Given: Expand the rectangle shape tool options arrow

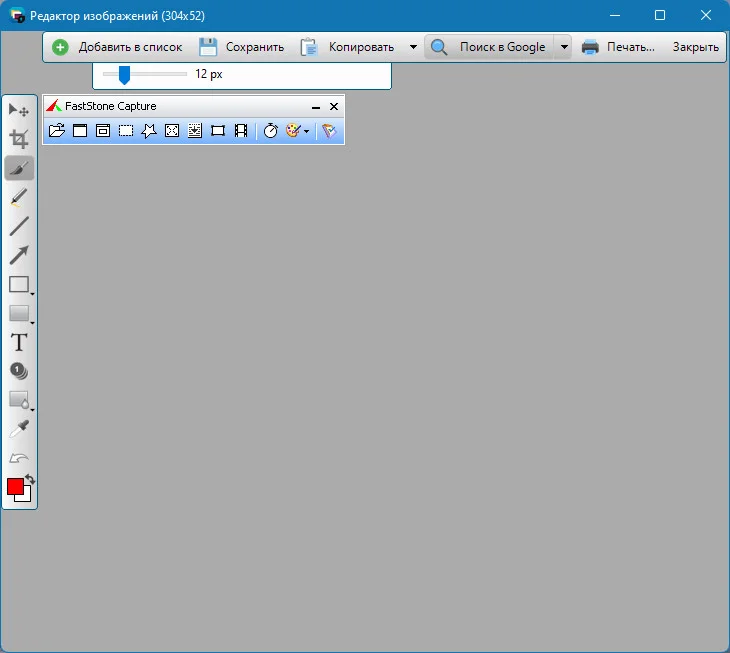Looking at the screenshot, I should [x=32, y=294].
